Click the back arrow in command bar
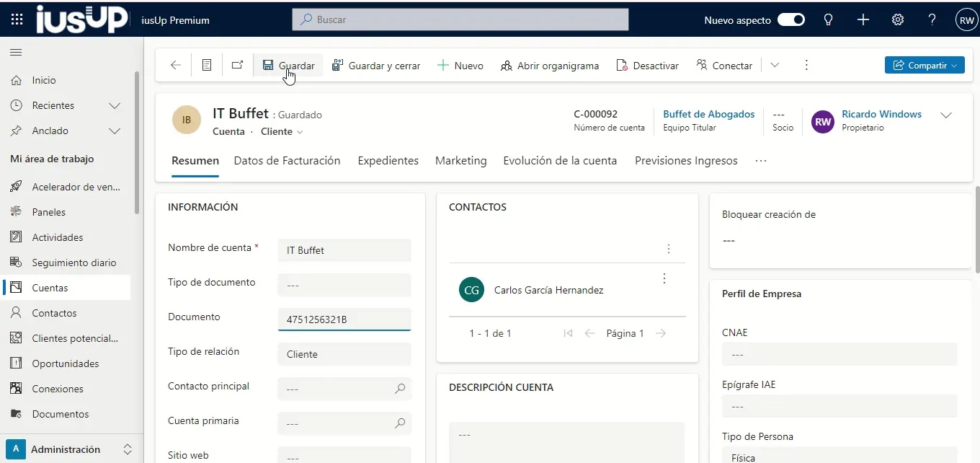Screen dimensions: 980x463 [176, 66]
